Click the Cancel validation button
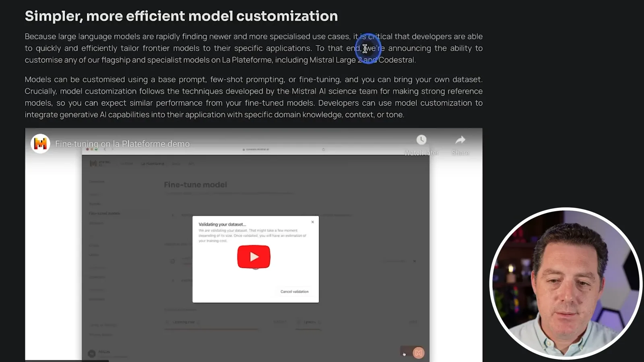 (x=294, y=292)
